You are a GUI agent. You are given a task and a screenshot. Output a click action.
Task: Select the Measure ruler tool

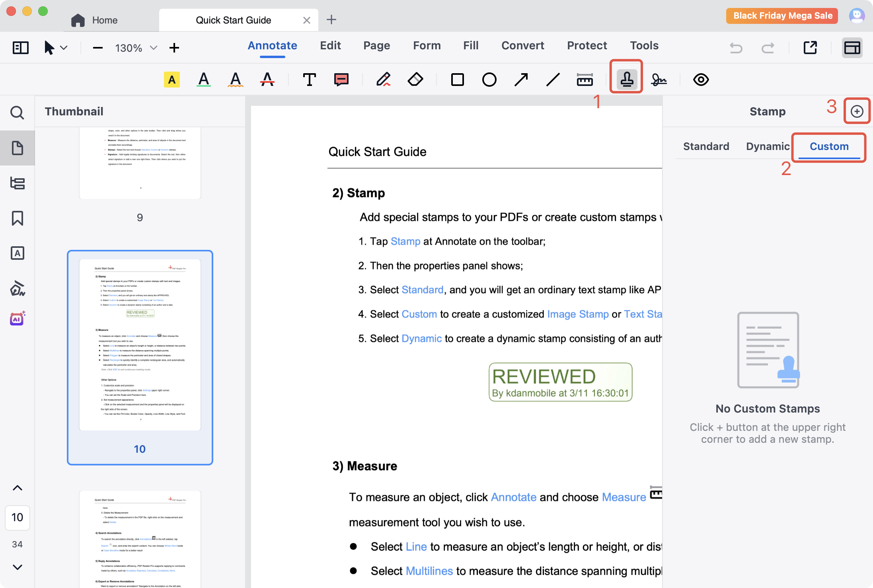[585, 80]
